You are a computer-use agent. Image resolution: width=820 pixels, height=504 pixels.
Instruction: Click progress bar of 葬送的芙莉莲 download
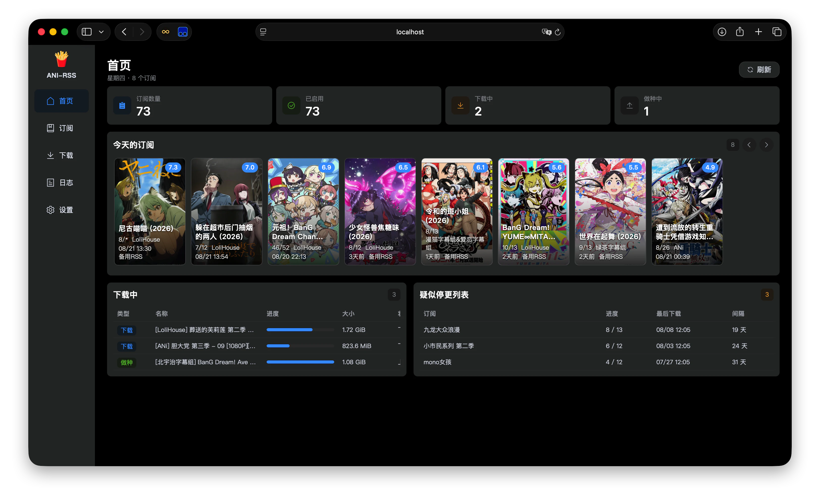click(x=300, y=330)
